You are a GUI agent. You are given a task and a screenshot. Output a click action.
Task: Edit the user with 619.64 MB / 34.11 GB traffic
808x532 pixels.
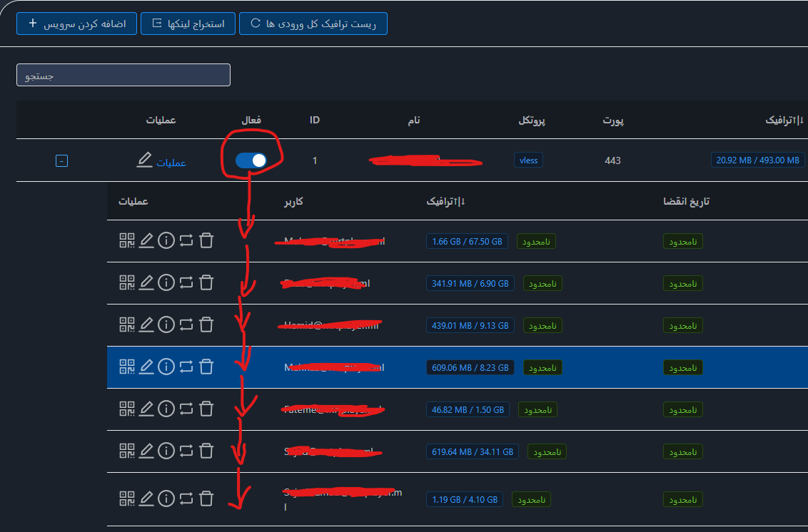(x=146, y=451)
